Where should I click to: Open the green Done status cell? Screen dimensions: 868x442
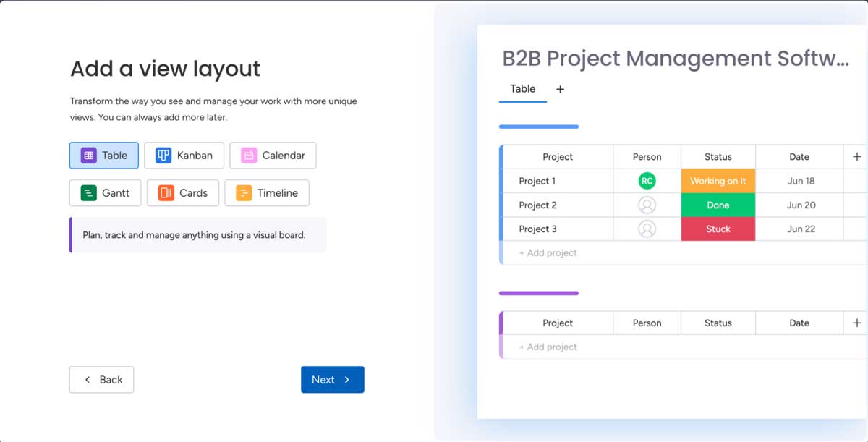pos(718,205)
